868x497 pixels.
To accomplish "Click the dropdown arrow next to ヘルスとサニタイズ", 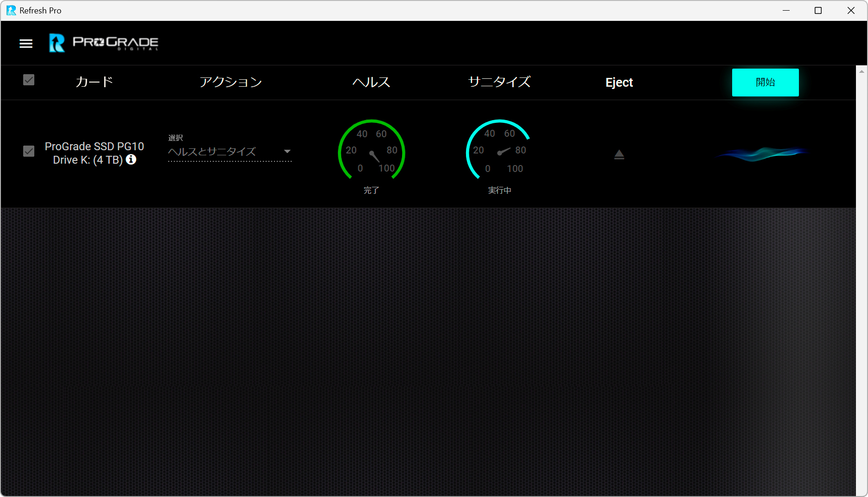I will (x=287, y=152).
